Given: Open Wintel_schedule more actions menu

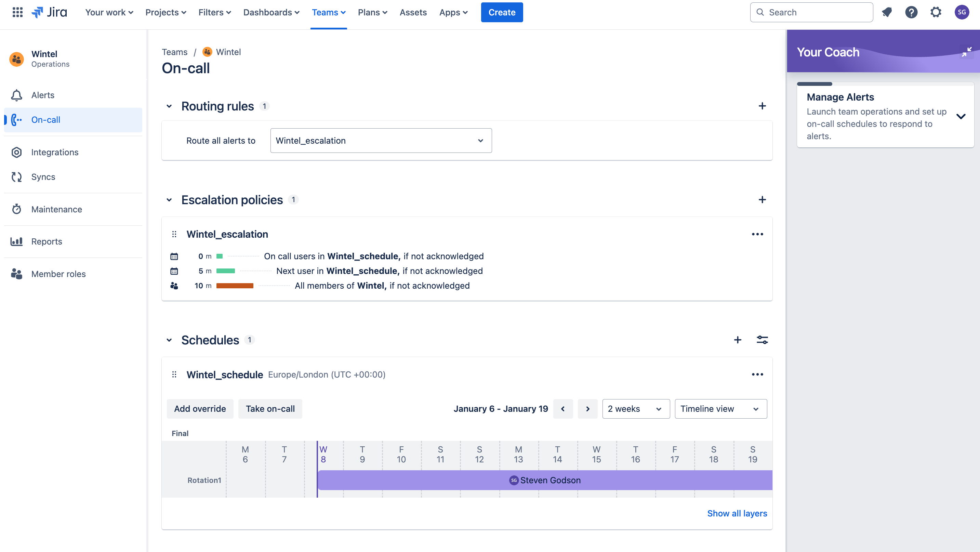Looking at the screenshot, I should 757,374.
